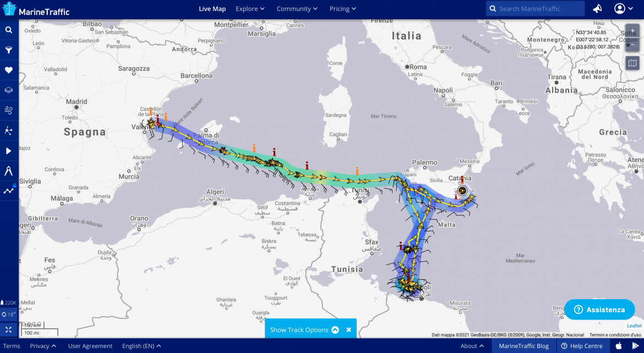Click the 100 km map scale
This screenshot has width=644, height=353.
[32, 325]
